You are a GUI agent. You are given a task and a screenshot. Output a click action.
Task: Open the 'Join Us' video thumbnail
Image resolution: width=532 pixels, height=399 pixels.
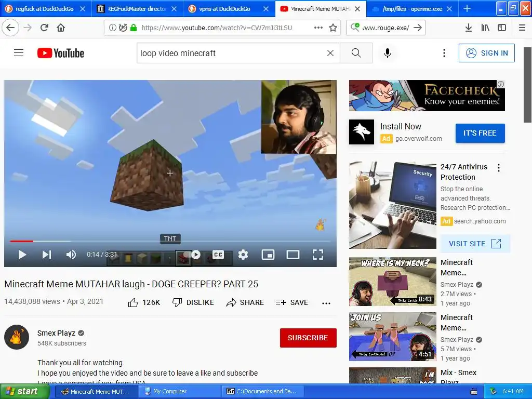393,337
